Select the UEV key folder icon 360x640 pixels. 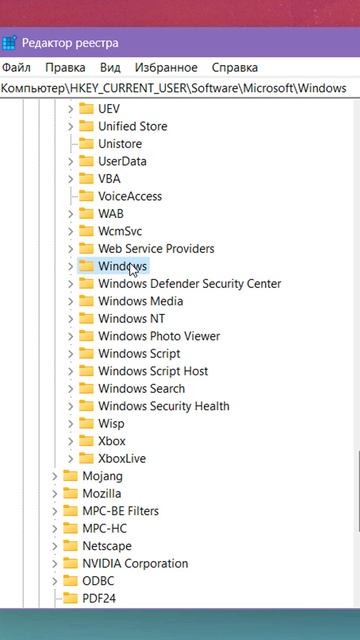[86, 109]
